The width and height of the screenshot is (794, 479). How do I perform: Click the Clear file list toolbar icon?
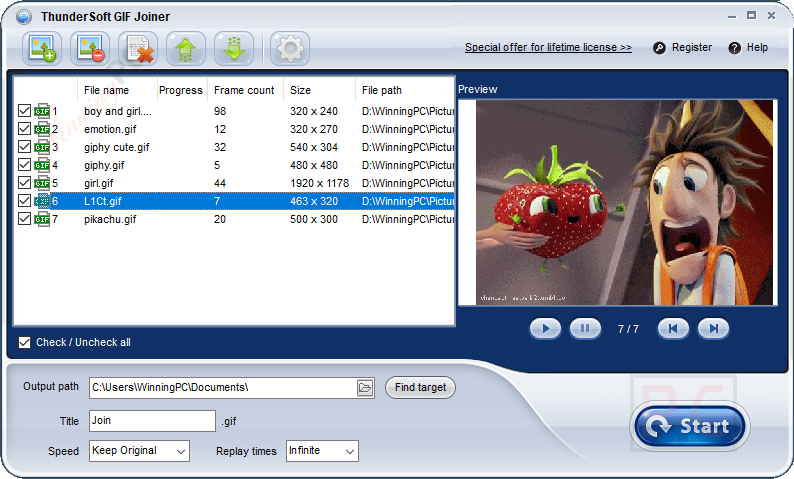pos(138,49)
